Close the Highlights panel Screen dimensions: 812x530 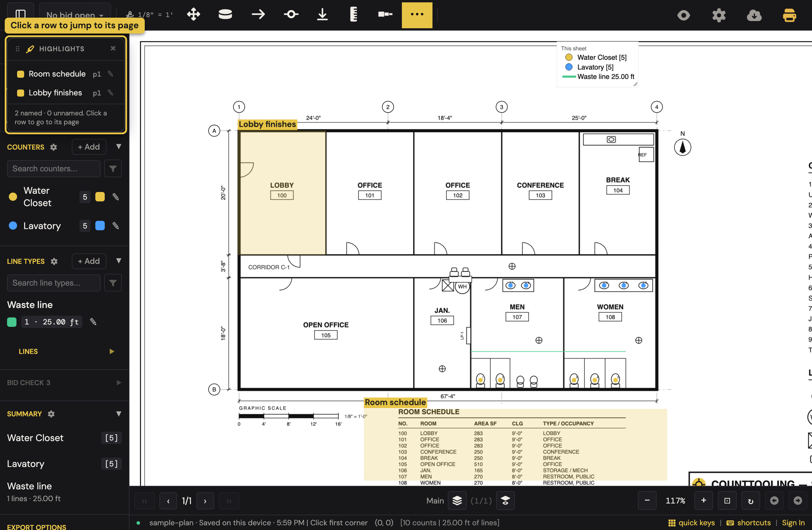coord(113,49)
